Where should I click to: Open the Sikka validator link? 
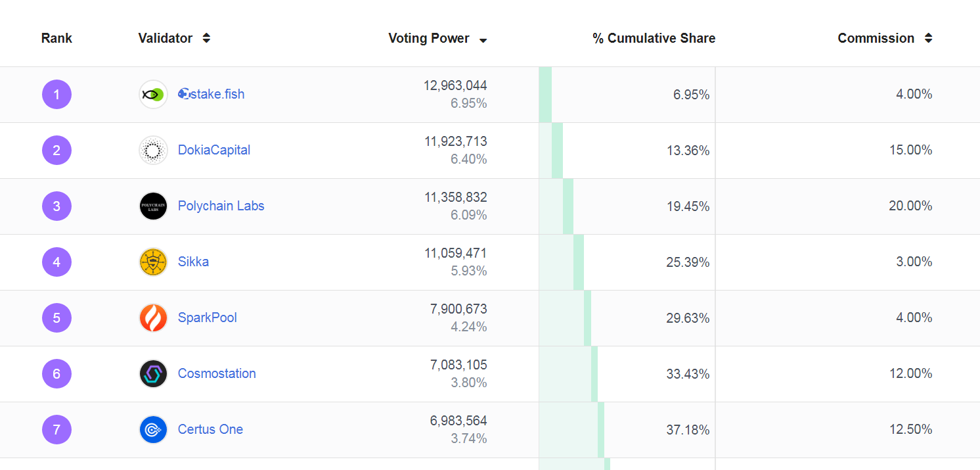(193, 262)
